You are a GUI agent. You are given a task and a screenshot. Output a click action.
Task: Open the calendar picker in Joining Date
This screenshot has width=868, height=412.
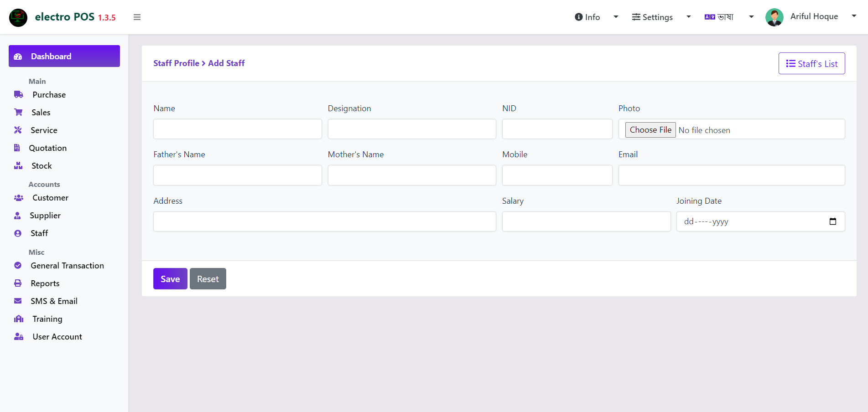click(833, 221)
